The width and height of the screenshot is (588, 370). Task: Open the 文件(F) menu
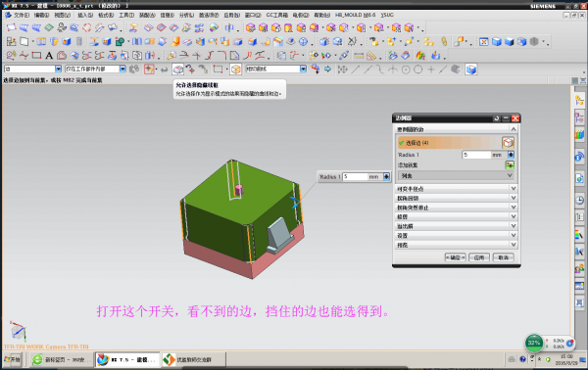[22, 15]
